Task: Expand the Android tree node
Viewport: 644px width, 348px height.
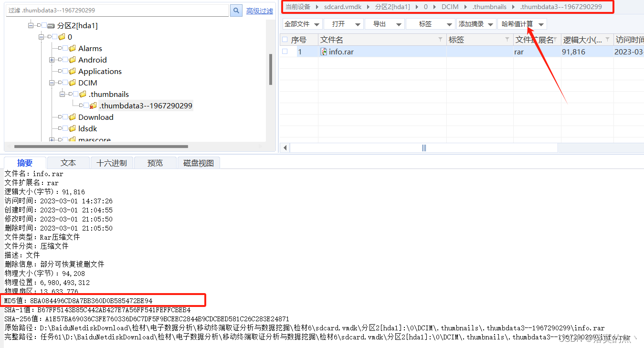Action: [52, 60]
